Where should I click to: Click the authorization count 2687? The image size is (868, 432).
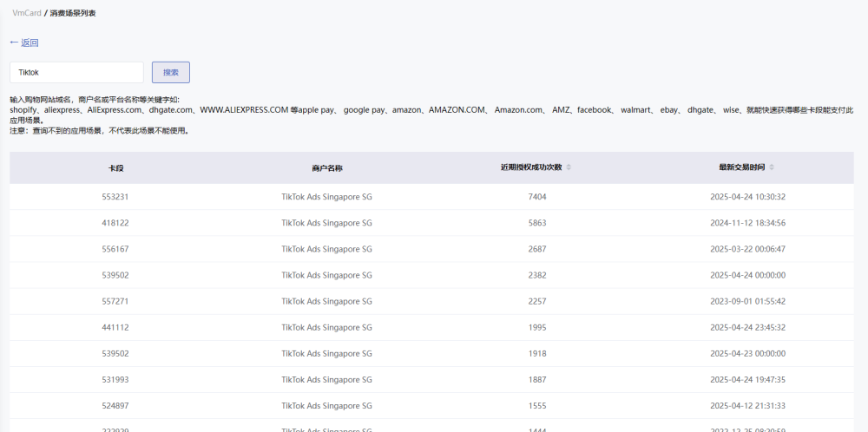(537, 249)
